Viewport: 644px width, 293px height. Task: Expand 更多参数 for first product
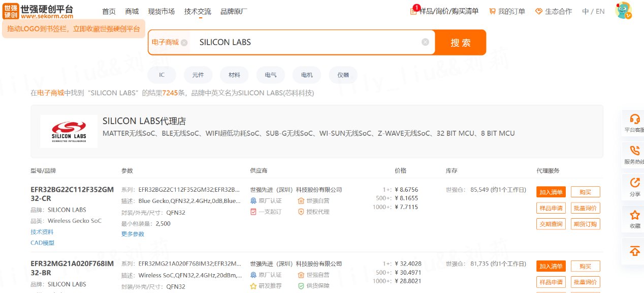[x=133, y=234]
